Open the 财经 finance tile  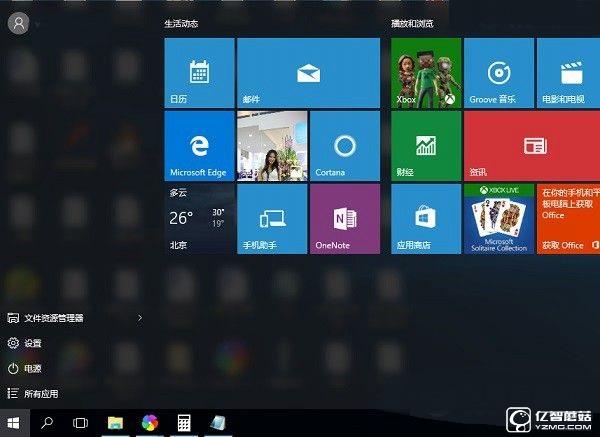(x=426, y=146)
